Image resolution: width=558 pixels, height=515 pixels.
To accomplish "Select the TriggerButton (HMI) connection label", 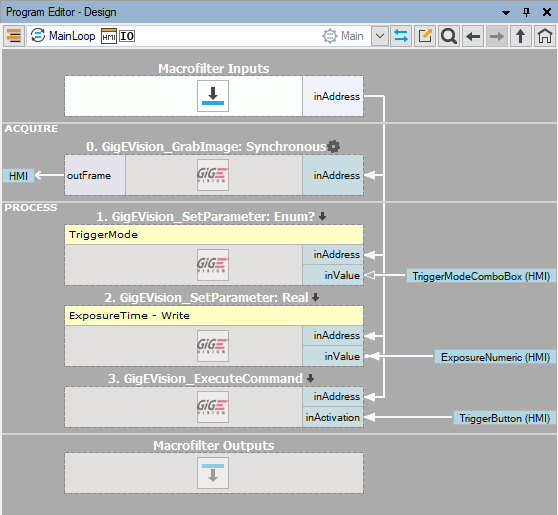I will pyautogui.click(x=504, y=418).
